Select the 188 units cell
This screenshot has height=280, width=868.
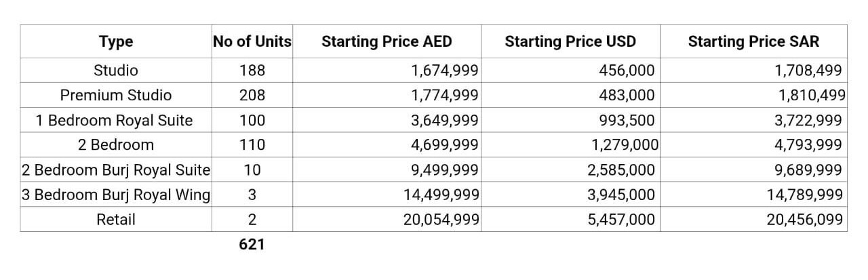click(x=252, y=71)
